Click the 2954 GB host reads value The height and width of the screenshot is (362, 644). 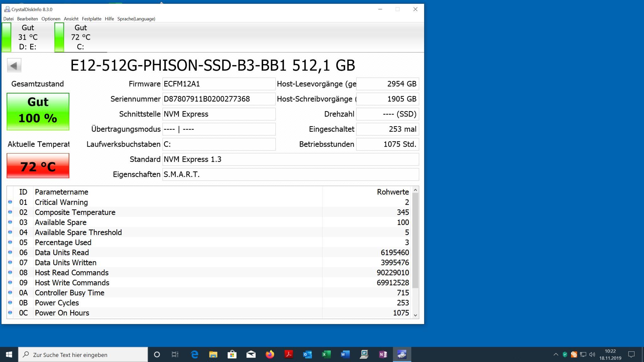pos(388,84)
